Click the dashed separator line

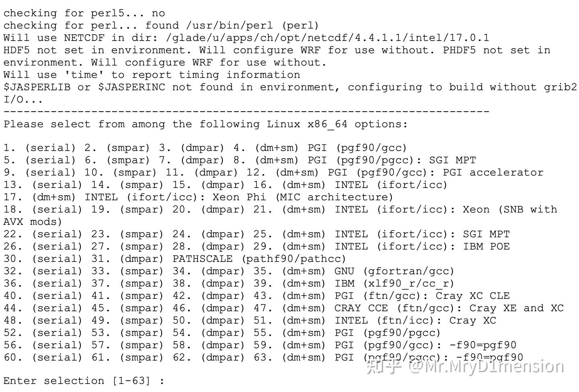[x=246, y=111]
